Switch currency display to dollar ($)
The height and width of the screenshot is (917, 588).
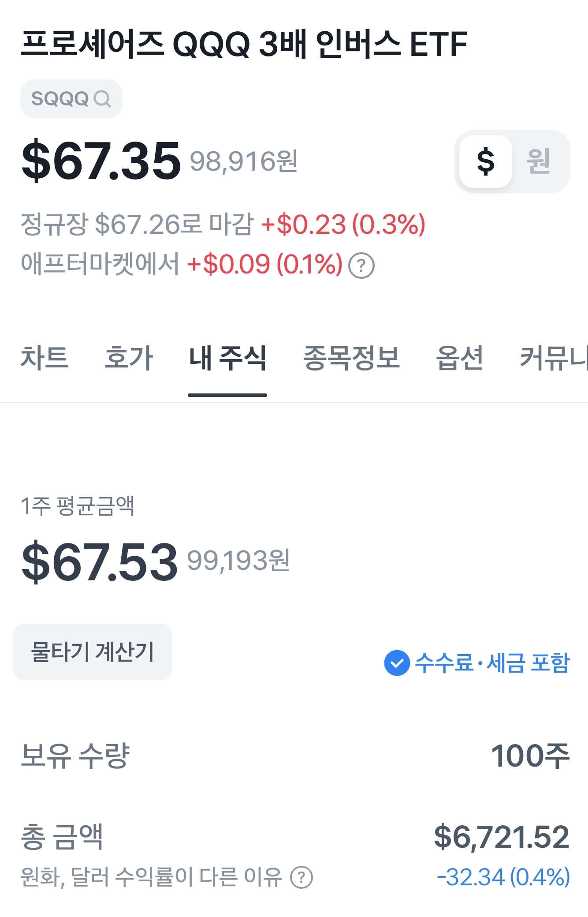(x=485, y=161)
